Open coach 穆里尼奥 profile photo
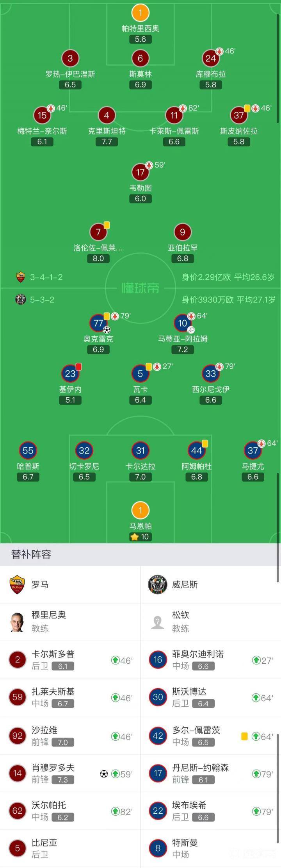The width and height of the screenshot is (281, 868). 17,622
